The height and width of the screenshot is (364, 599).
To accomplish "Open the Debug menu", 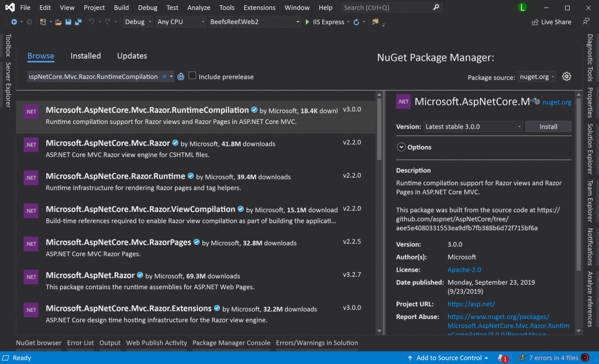I will [x=147, y=8].
